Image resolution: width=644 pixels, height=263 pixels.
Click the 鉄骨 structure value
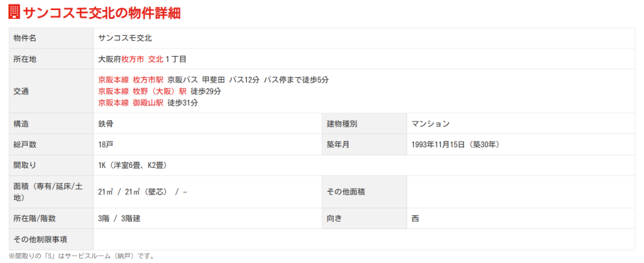[106, 123]
